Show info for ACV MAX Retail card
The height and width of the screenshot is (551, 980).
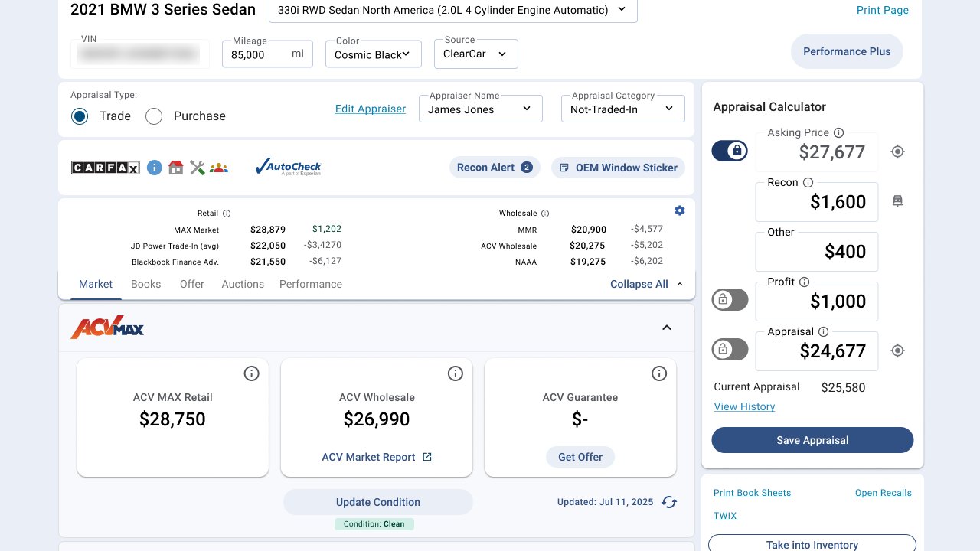click(x=252, y=373)
